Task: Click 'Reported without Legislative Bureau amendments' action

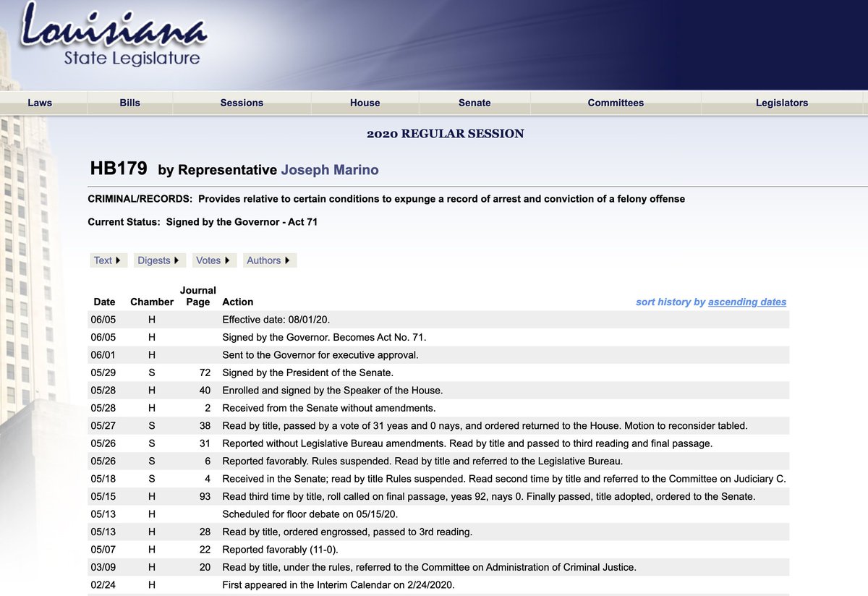Action: point(467,443)
